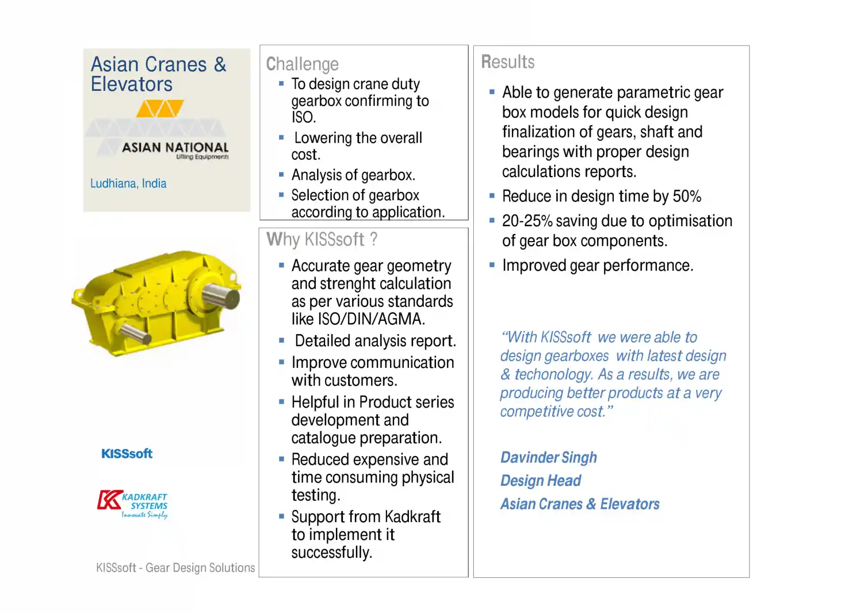Screen dimensions: 868x613
Task: Select the Why KISSsoft ? heading
Action: [322, 239]
